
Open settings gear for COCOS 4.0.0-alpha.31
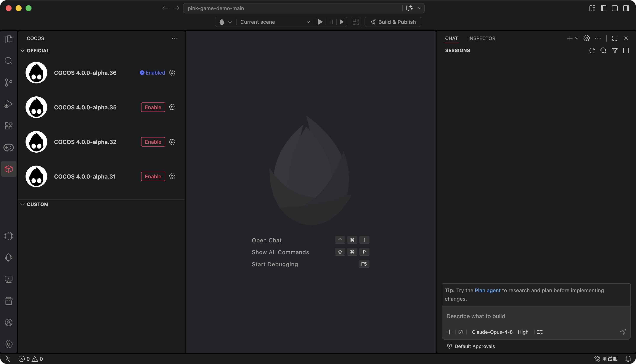pos(172,177)
